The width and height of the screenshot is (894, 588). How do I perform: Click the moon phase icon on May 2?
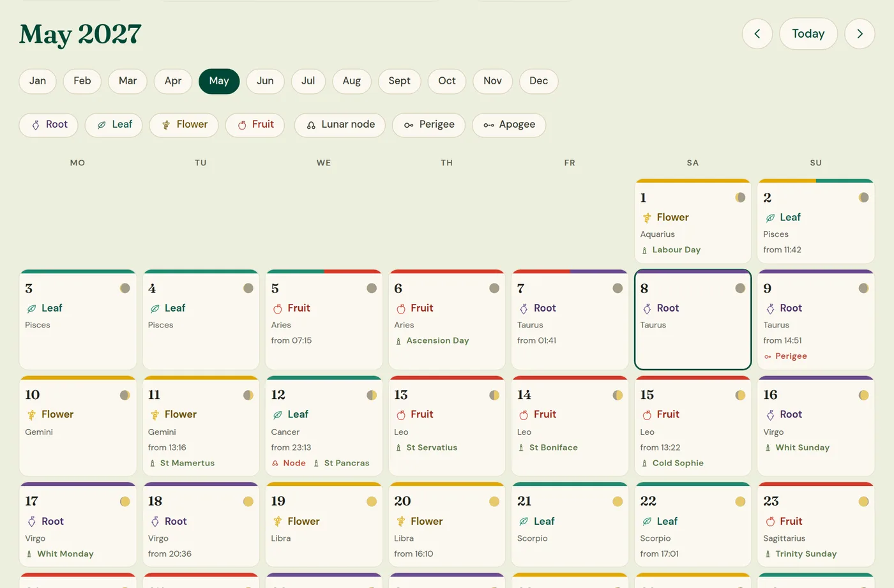click(863, 198)
